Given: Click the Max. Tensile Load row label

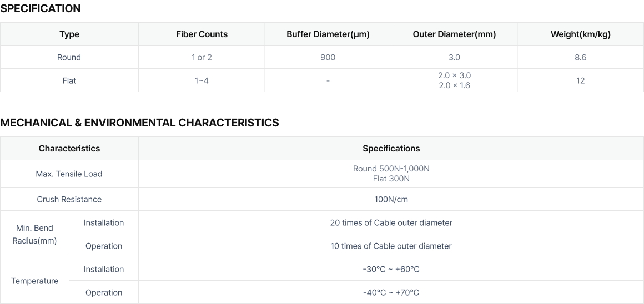Looking at the screenshot, I should (x=69, y=174).
